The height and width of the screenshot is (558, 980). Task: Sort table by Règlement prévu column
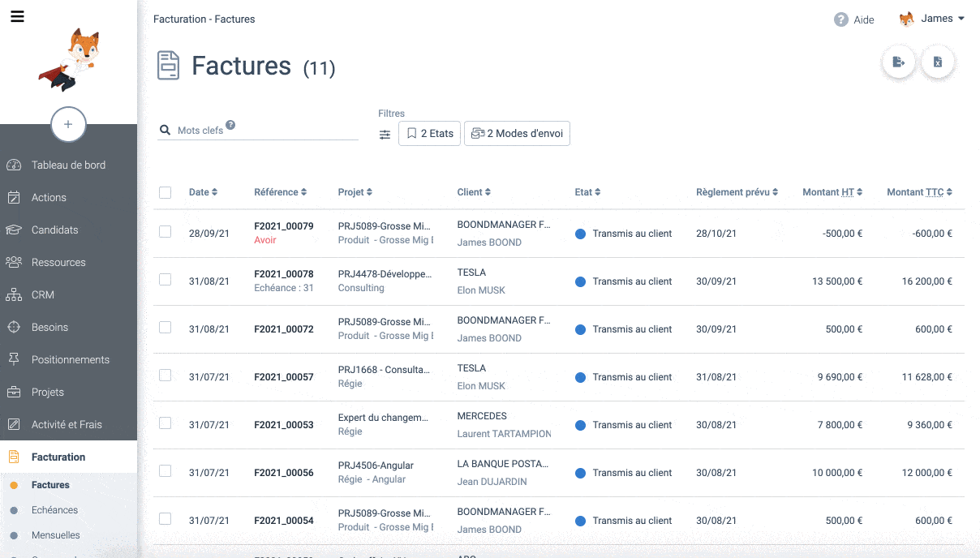[x=737, y=192]
